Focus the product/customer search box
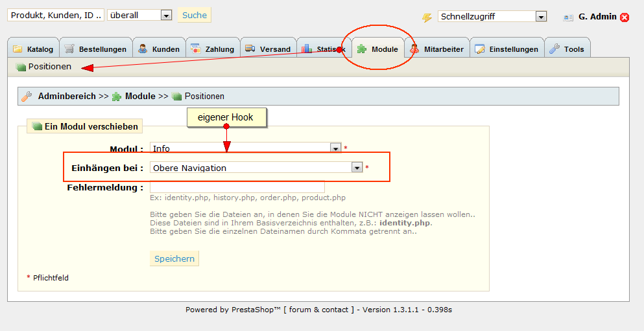 pos(55,15)
